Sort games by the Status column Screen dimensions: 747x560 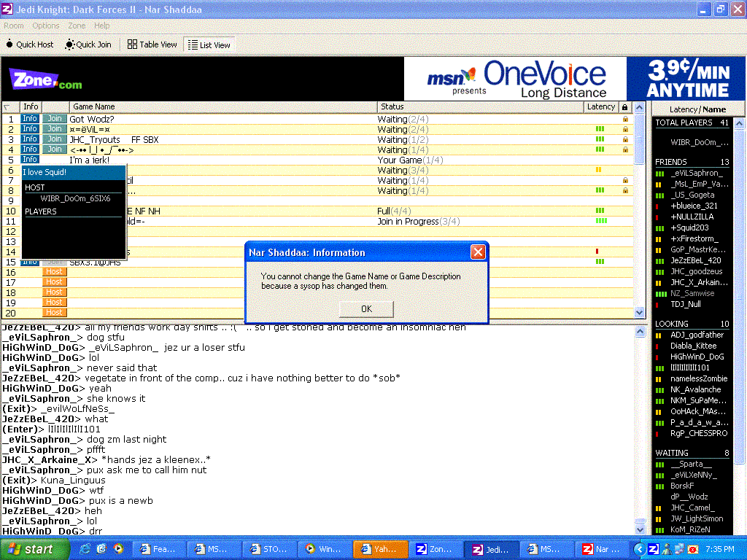click(480, 107)
